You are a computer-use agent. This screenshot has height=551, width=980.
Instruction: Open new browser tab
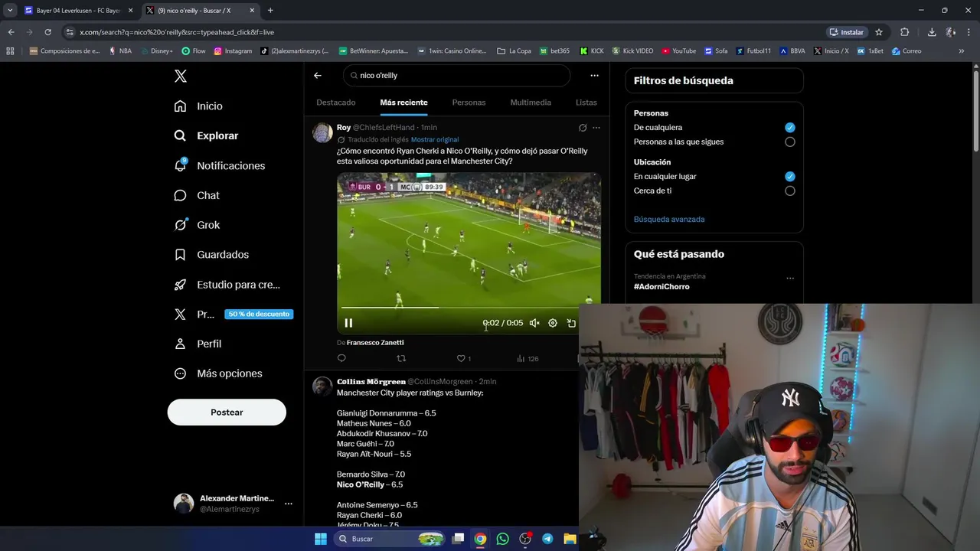click(270, 11)
